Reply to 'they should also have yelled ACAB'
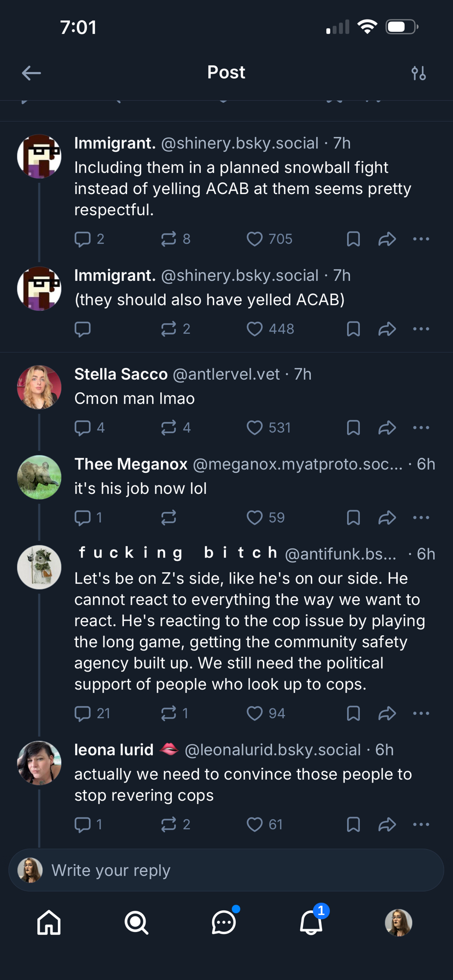Image resolution: width=453 pixels, height=980 pixels. 82,329
